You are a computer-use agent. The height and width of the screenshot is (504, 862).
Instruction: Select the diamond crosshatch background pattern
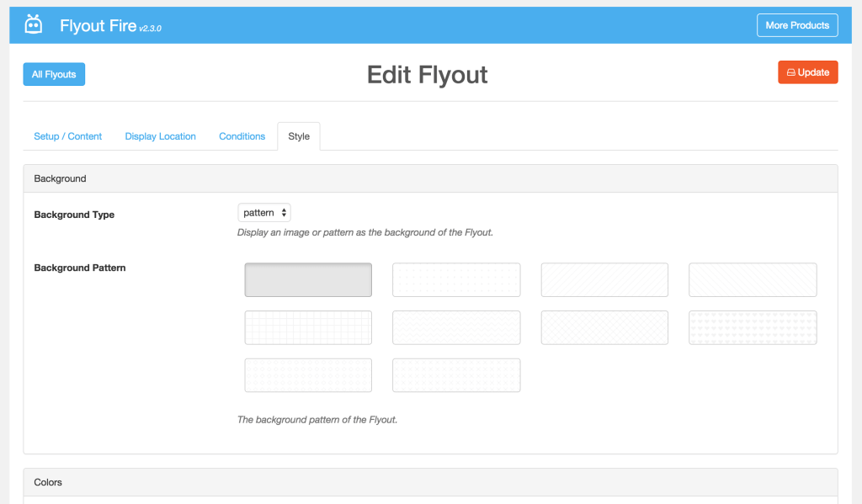tap(604, 327)
